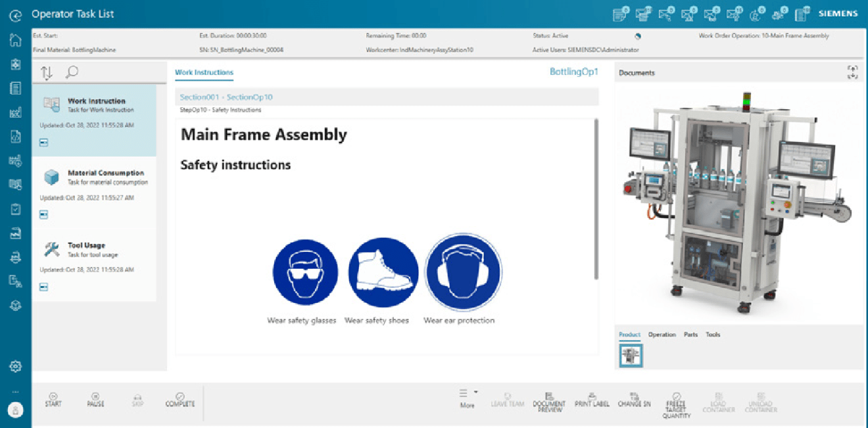
Task: Open the Home icon in left sidebar
Action: click(16, 41)
